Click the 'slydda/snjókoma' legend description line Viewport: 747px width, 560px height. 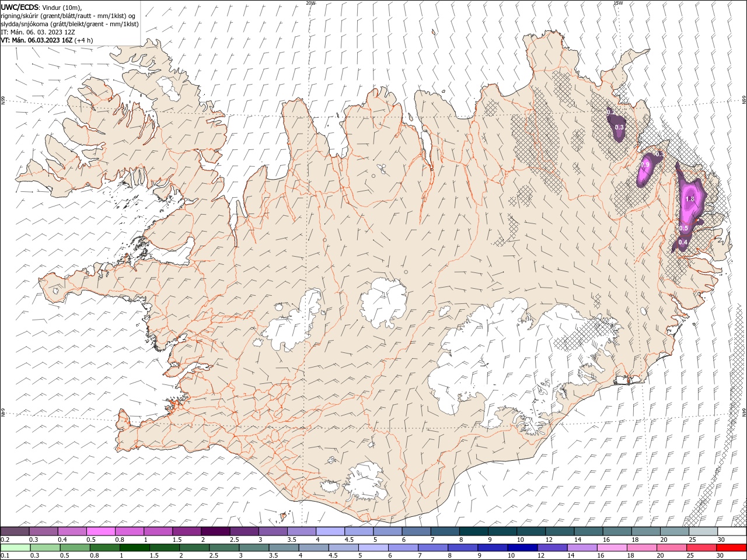(69, 23)
